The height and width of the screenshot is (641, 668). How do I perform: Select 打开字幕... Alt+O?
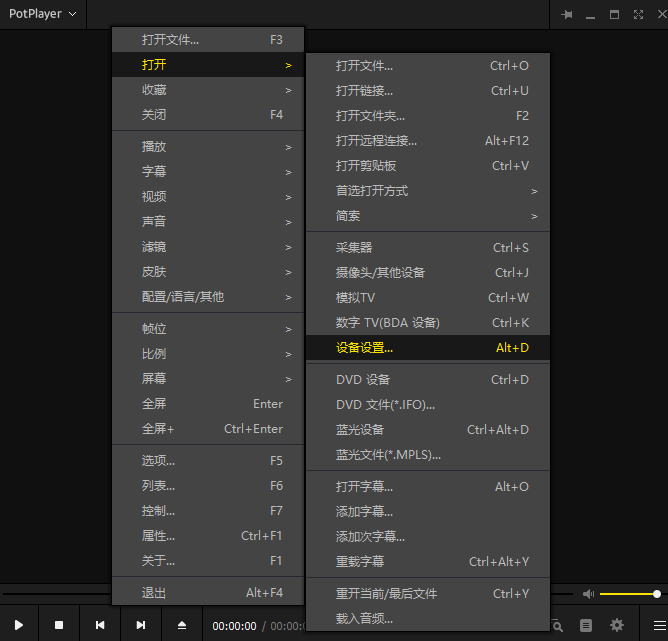click(x=428, y=486)
